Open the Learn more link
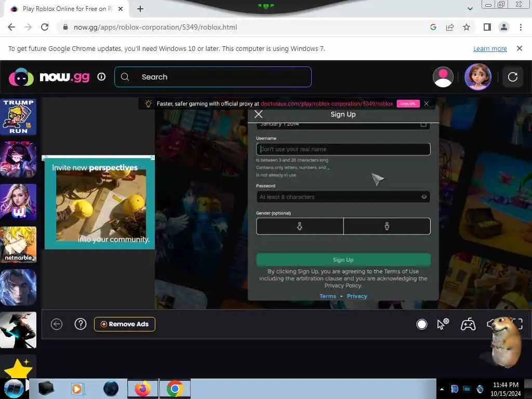The width and height of the screenshot is (532, 399). click(490, 48)
